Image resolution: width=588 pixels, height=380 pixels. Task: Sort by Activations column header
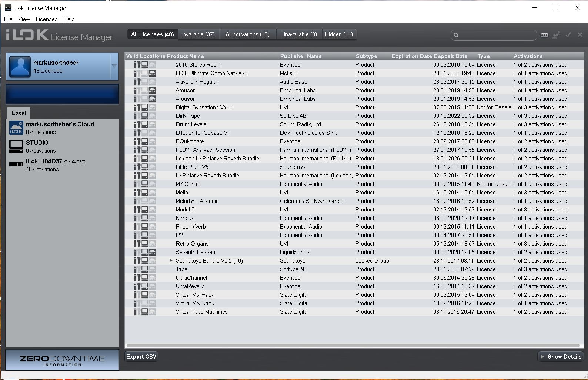528,56
